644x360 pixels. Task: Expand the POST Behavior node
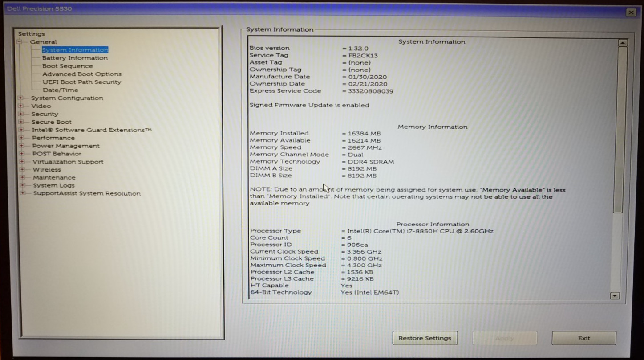(x=21, y=154)
